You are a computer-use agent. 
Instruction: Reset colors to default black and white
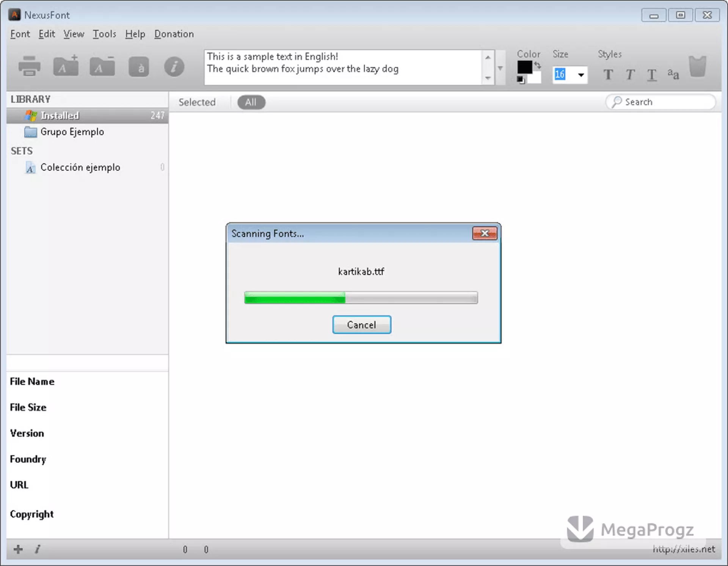pyautogui.click(x=521, y=80)
